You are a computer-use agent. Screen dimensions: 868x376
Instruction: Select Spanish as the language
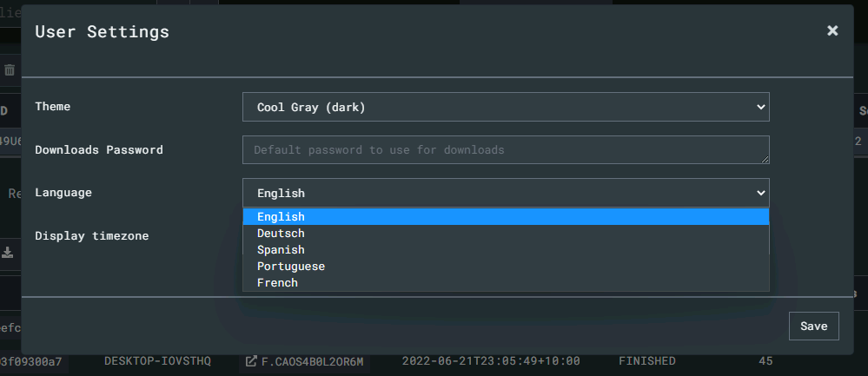pyautogui.click(x=506, y=250)
